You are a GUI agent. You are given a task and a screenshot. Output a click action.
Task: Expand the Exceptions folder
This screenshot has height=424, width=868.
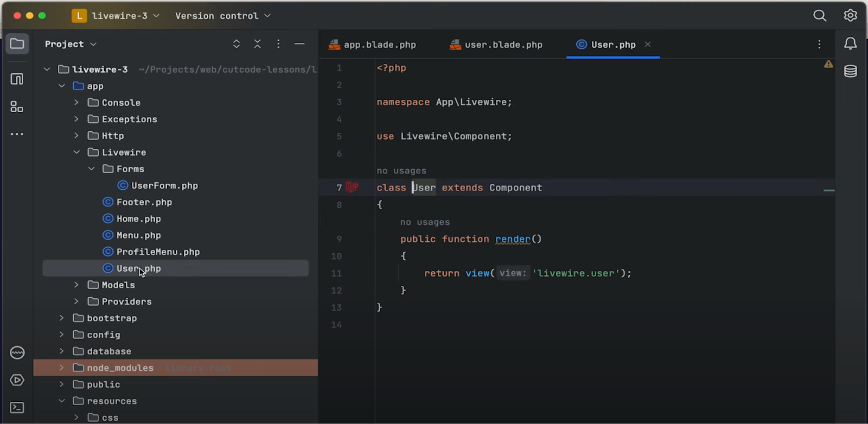tap(76, 119)
